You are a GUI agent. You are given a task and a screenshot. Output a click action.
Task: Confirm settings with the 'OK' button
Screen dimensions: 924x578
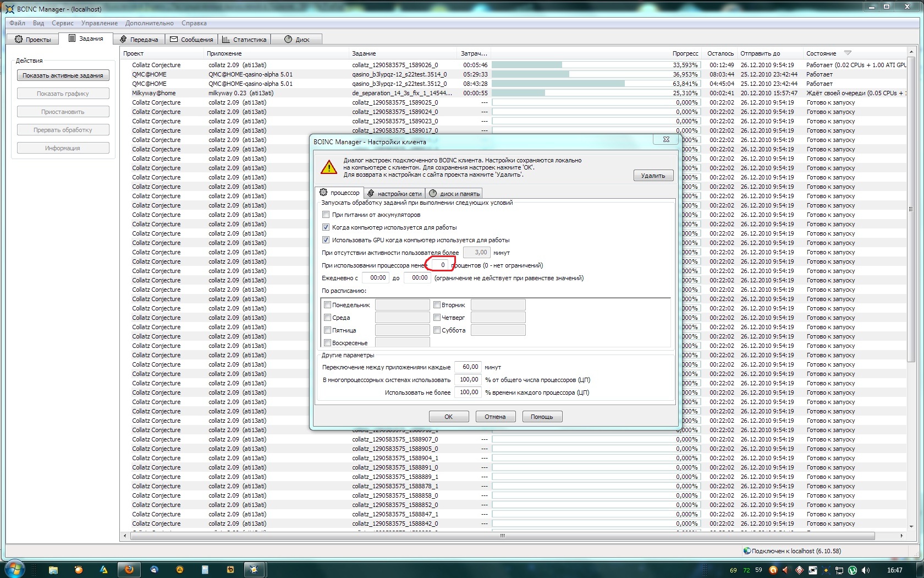click(449, 417)
